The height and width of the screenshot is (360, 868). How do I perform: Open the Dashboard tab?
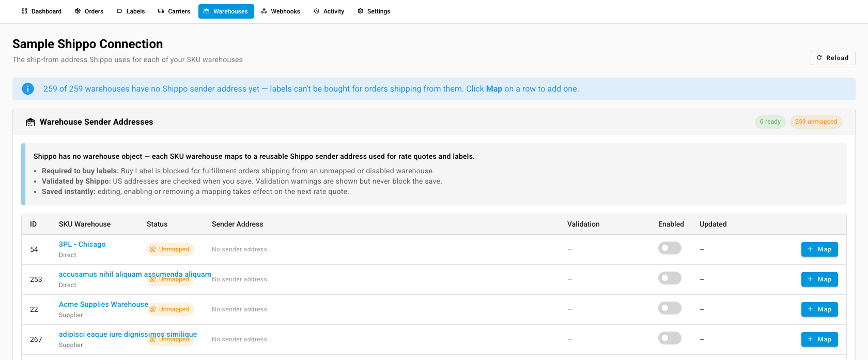[41, 11]
